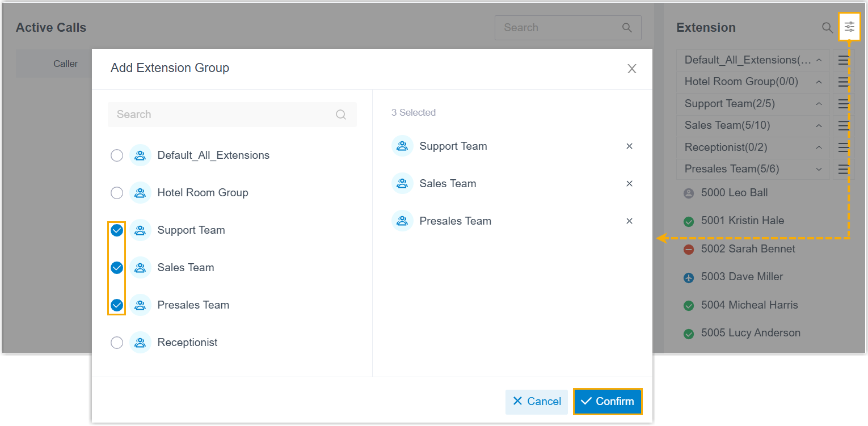This screenshot has height=426, width=868.
Task: Remove Presales Team from selected list
Action: click(629, 221)
